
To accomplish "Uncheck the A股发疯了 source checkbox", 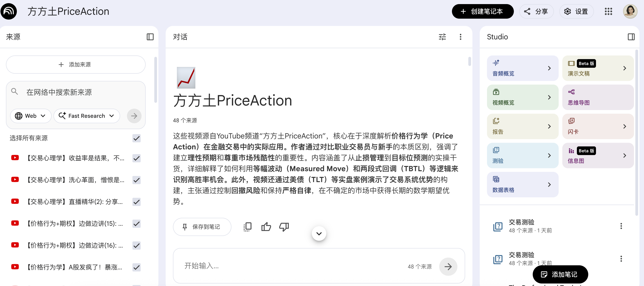I will pos(137,267).
